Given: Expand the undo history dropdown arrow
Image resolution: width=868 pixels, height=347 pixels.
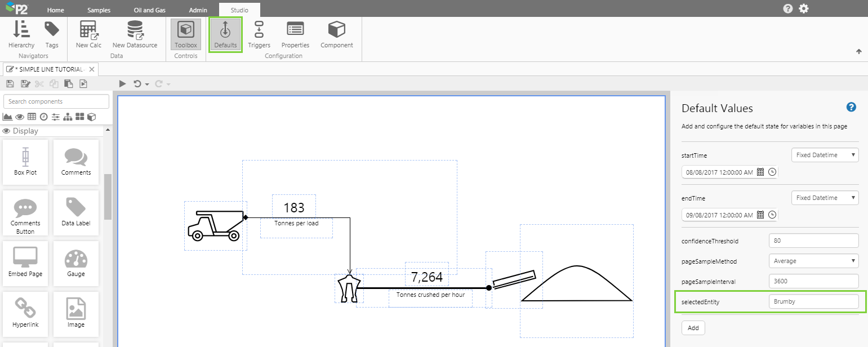Looking at the screenshot, I should coord(147,84).
